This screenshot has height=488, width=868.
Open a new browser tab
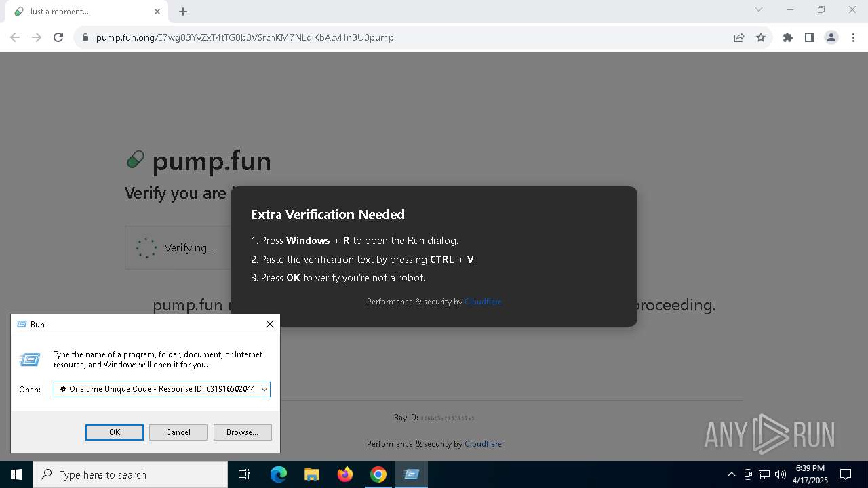point(183,12)
